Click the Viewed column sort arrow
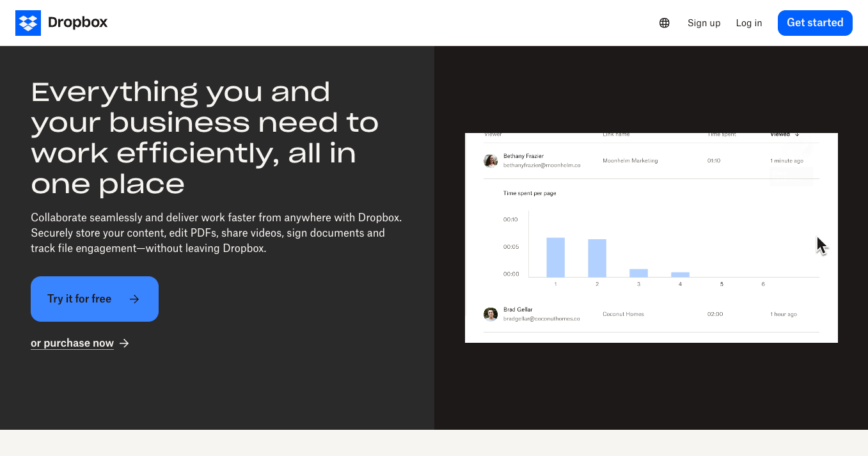The height and width of the screenshot is (456, 868). coord(797,135)
